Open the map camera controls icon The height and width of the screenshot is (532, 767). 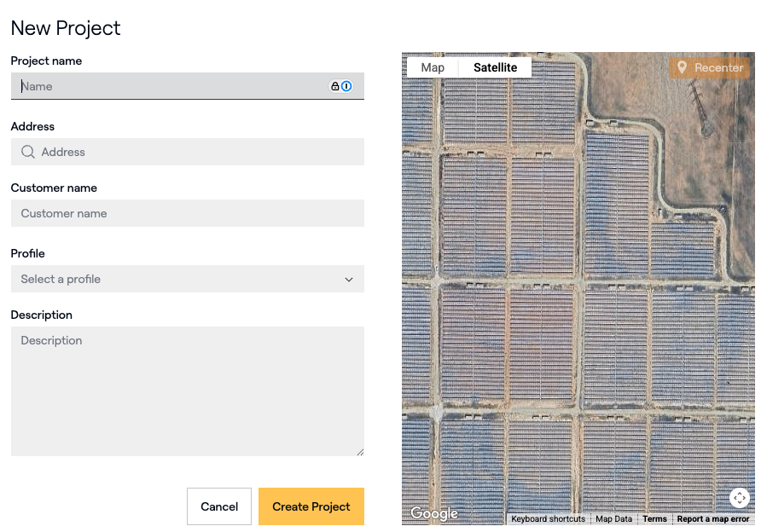point(739,498)
